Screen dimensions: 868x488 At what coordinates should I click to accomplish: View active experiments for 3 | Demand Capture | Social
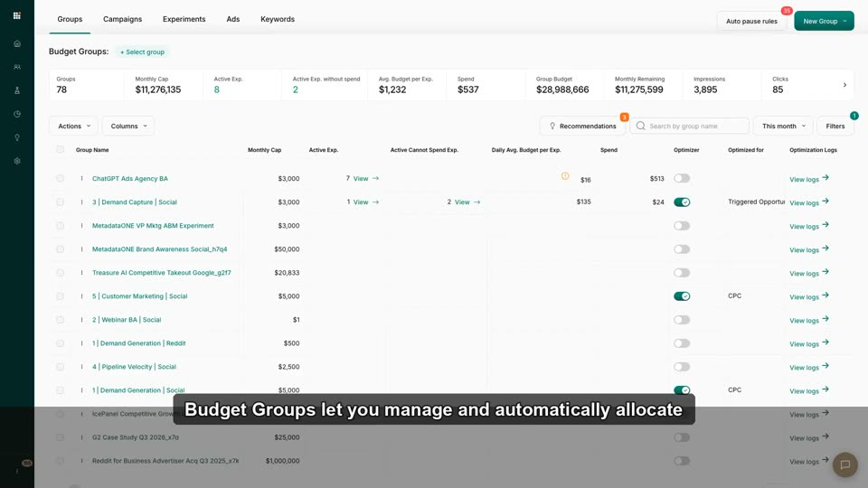[x=365, y=202]
